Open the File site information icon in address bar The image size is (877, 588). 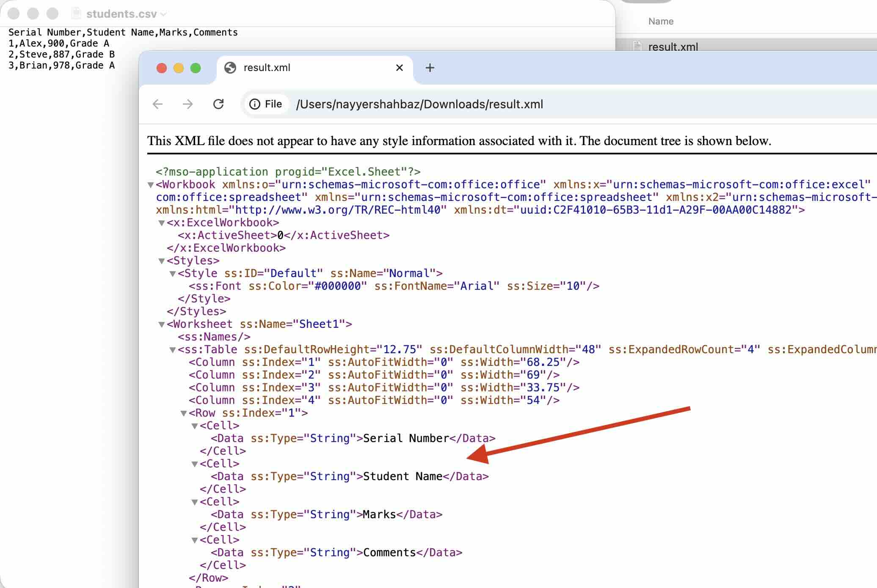coord(255,104)
